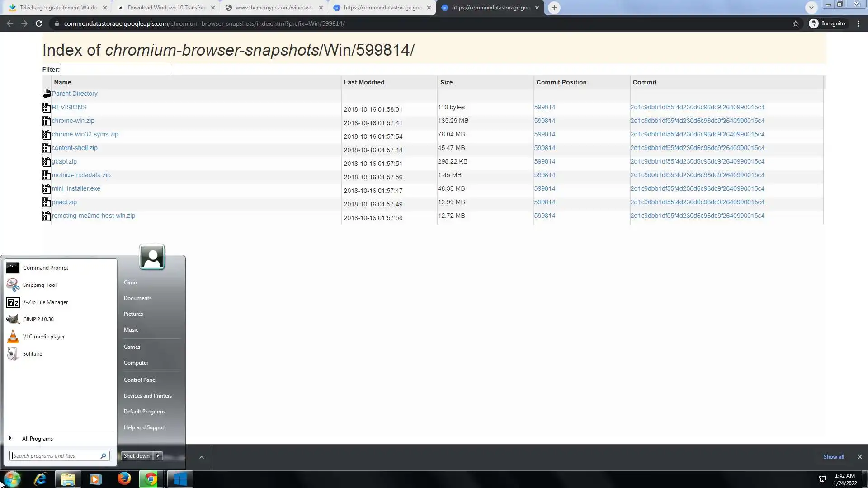The height and width of the screenshot is (488, 868).
Task: Click the Shut down button
Action: click(x=137, y=456)
